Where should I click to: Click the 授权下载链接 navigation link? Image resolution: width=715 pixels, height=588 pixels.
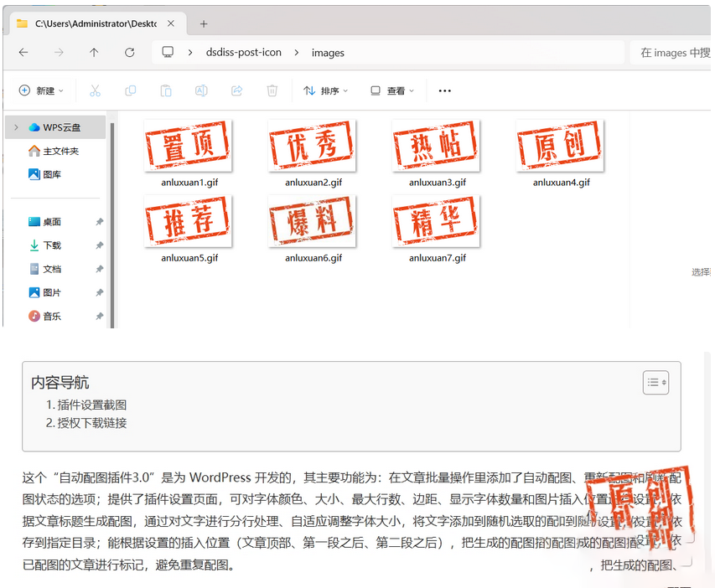(x=92, y=423)
